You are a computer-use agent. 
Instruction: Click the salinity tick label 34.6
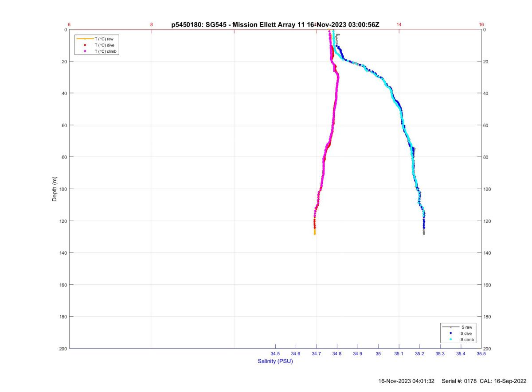(296, 353)
